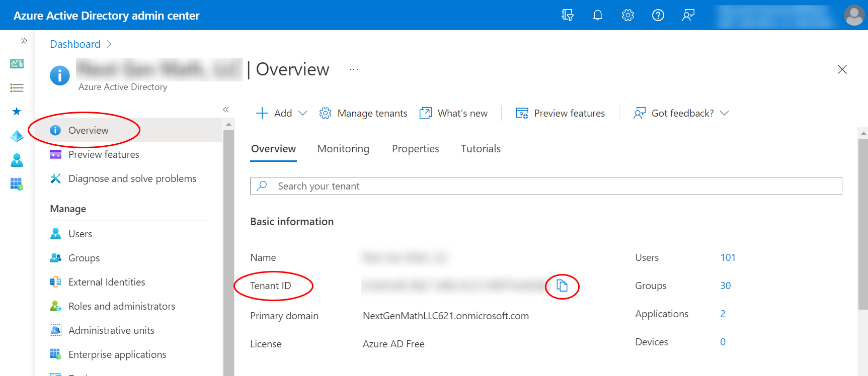This screenshot has height=376, width=868.
Task: Click the Tenant ID label
Action: (271, 286)
